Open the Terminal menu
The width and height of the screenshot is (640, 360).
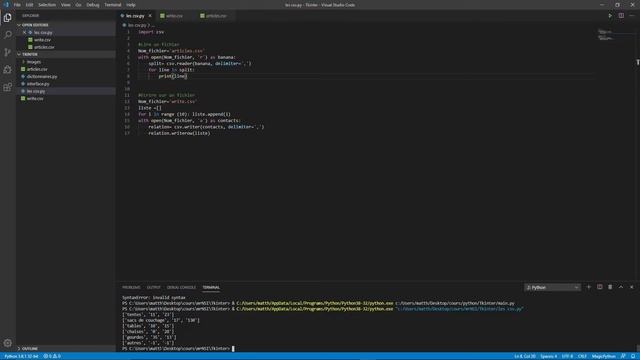[113, 5]
